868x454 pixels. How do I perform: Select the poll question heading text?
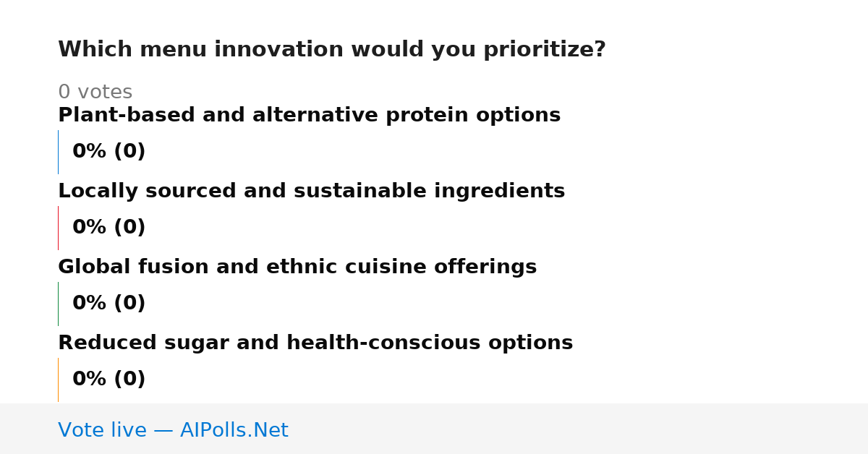[x=332, y=50]
